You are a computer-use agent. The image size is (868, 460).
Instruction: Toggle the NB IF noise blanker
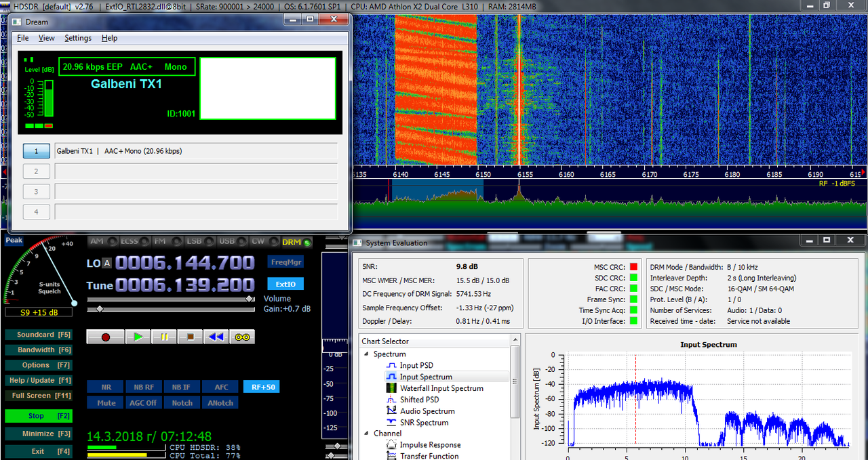[x=182, y=387]
